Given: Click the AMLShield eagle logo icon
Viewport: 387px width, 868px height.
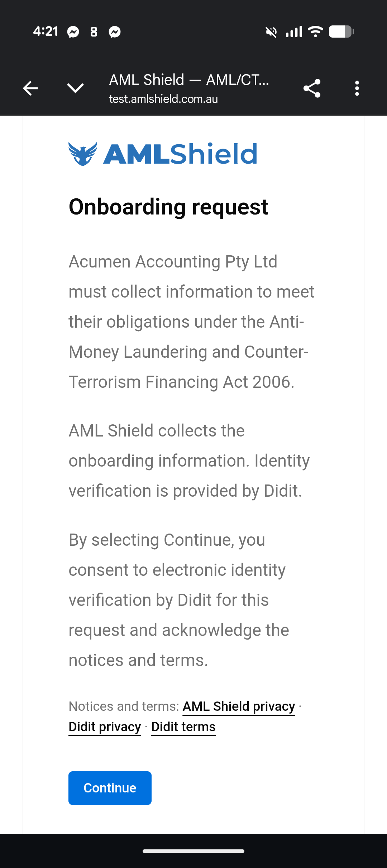Looking at the screenshot, I should 83,154.
